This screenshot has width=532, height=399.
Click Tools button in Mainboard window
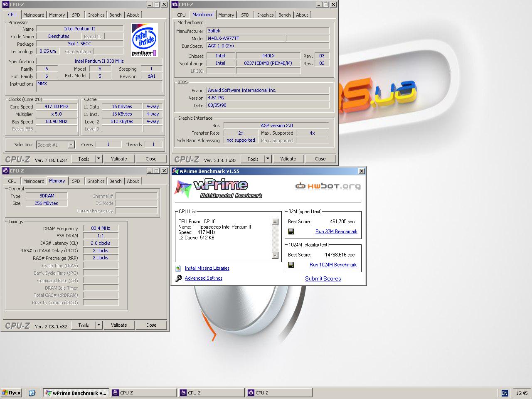253,159
